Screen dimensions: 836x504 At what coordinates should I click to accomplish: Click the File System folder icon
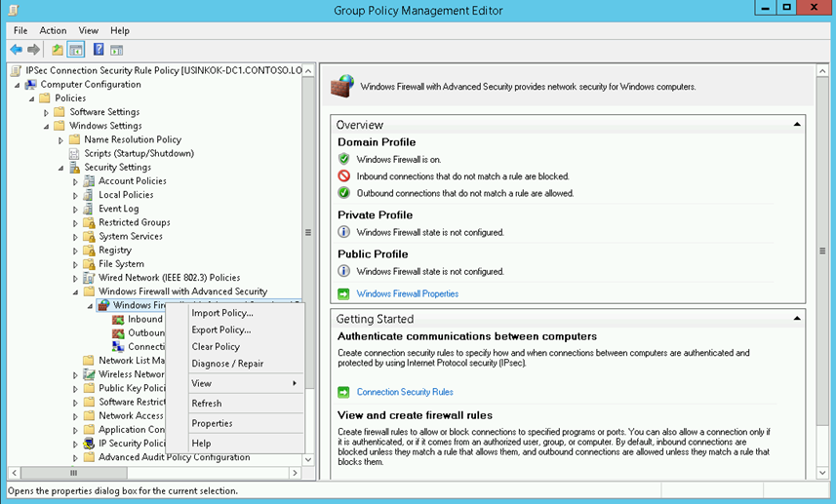(89, 264)
